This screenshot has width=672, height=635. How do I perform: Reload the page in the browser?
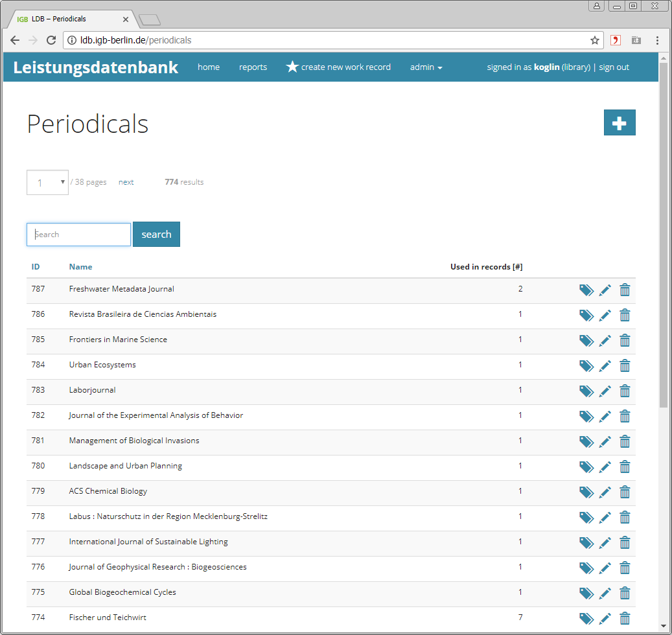51,40
